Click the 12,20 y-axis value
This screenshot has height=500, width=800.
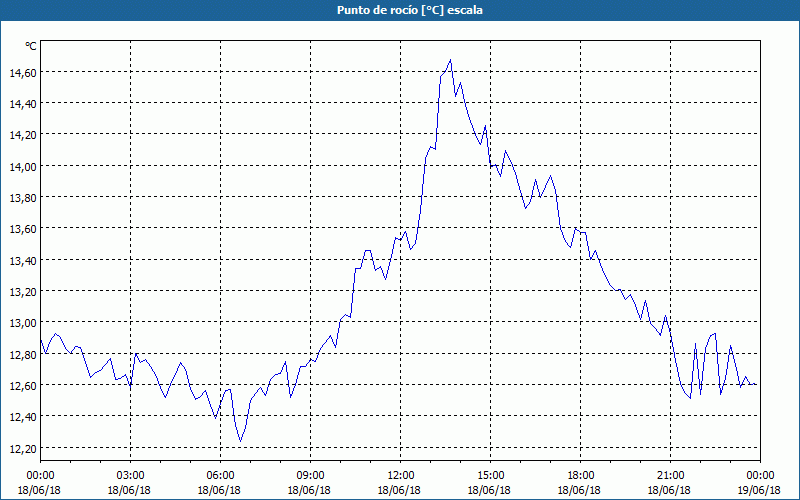(x=23, y=448)
